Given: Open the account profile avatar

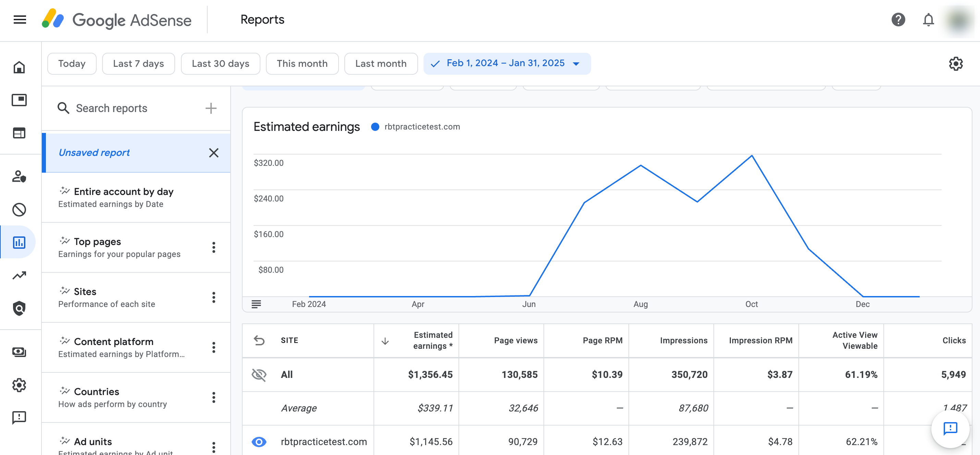Looking at the screenshot, I should (x=959, y=20).
